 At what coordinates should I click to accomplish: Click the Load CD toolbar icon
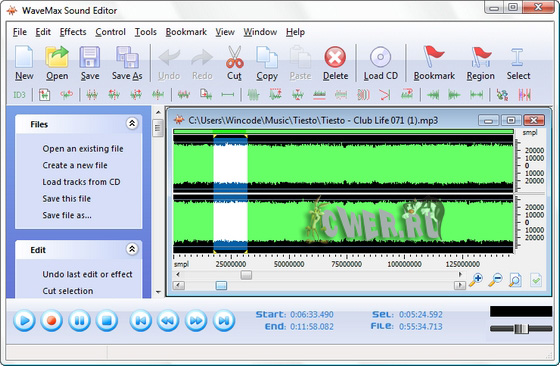click(380, 57)
